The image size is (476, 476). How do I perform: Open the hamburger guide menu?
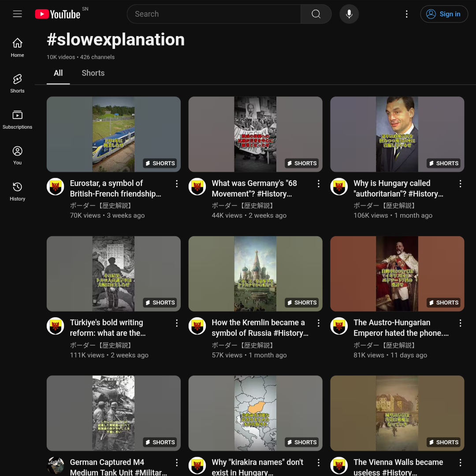pyautogui.click(x=17, y=14)
